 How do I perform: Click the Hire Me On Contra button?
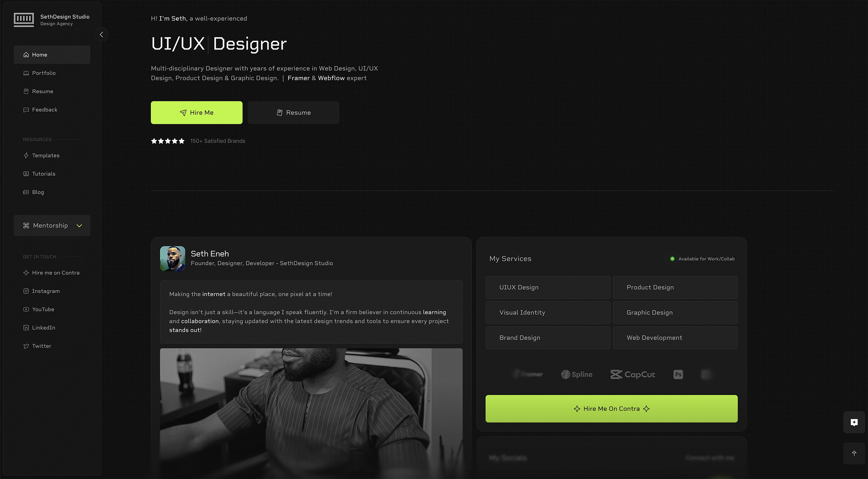coord(611,409)
